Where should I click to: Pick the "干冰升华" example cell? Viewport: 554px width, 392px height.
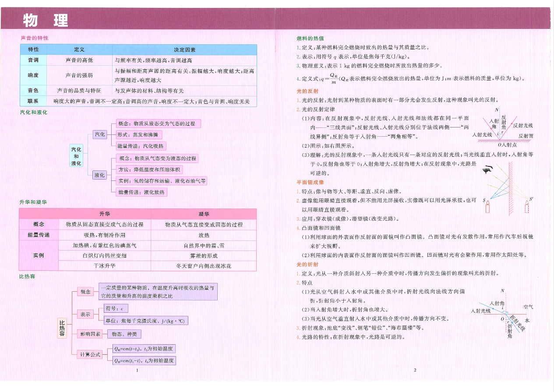click(x=105, y=266)
